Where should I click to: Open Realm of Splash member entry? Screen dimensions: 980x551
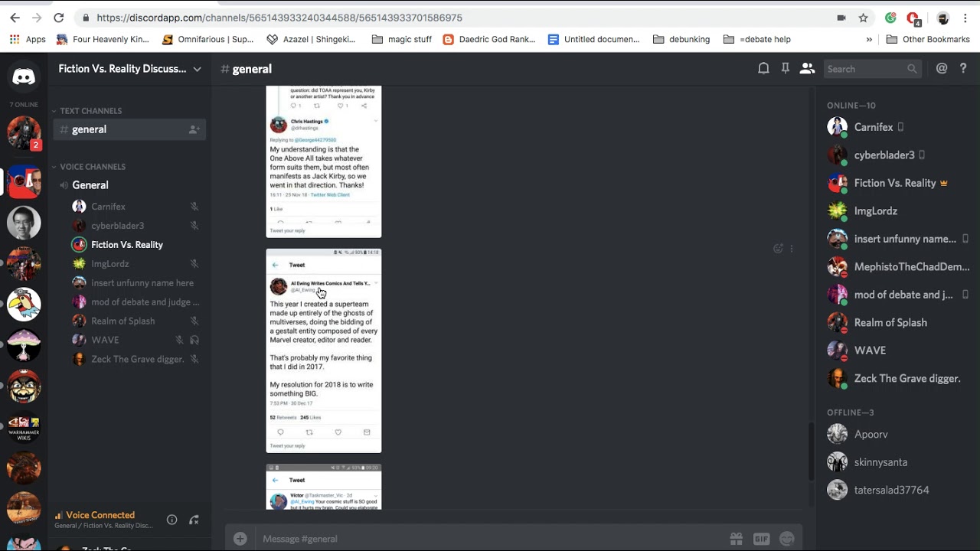(x=898, y=323)
